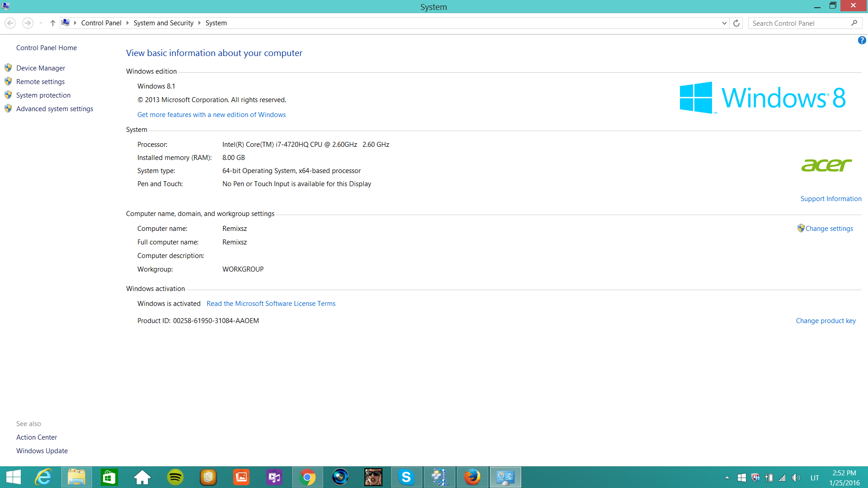868x488 pixels.
Task: Select the Product ID 00258-61950-31084-AAOEM text
Action: point(216,321)
